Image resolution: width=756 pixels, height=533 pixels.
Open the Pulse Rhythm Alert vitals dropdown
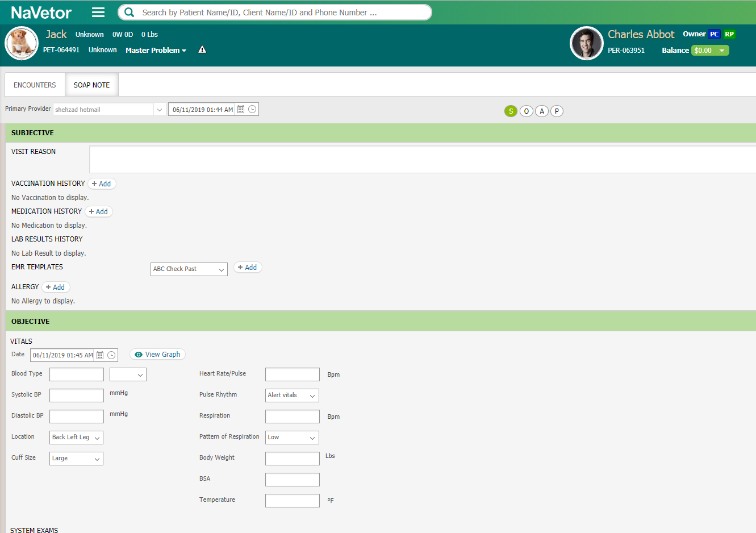(292, 395)
